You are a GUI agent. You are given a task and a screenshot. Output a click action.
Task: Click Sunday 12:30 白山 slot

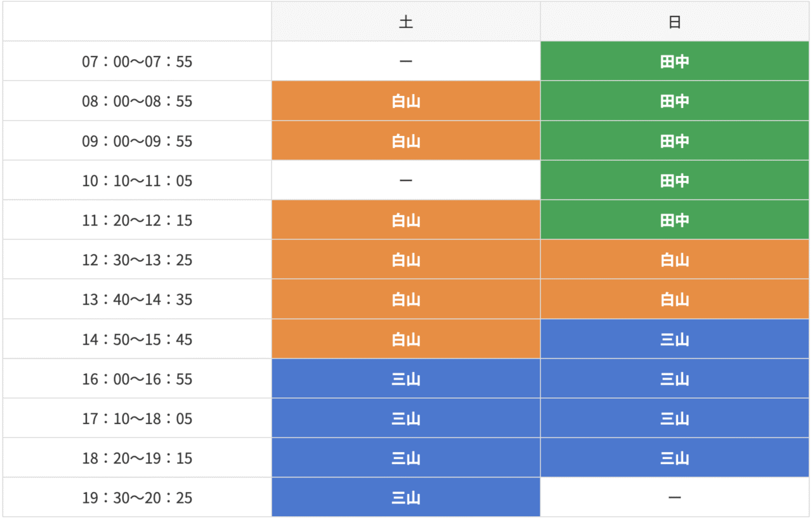tap(674, 260)
